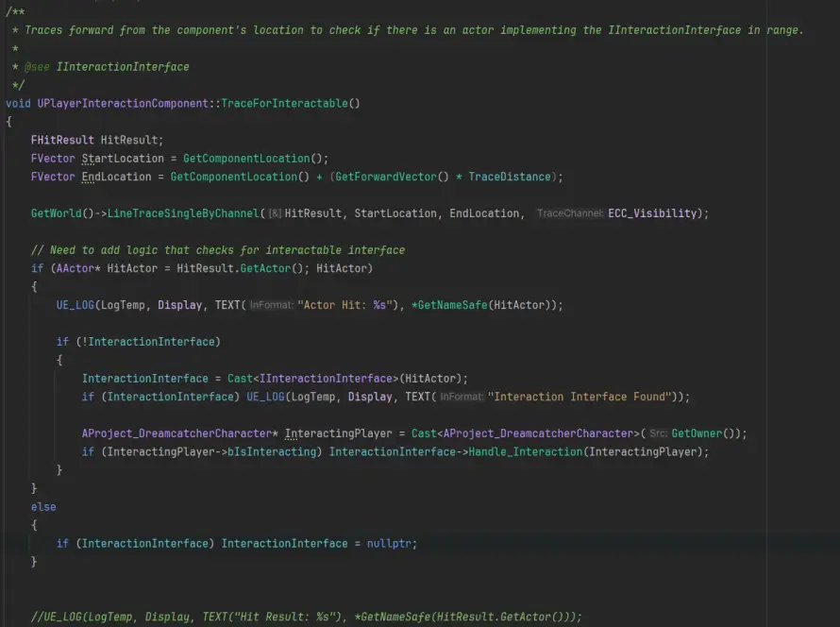Click the [&] reference inlay hint

point(275,213)
